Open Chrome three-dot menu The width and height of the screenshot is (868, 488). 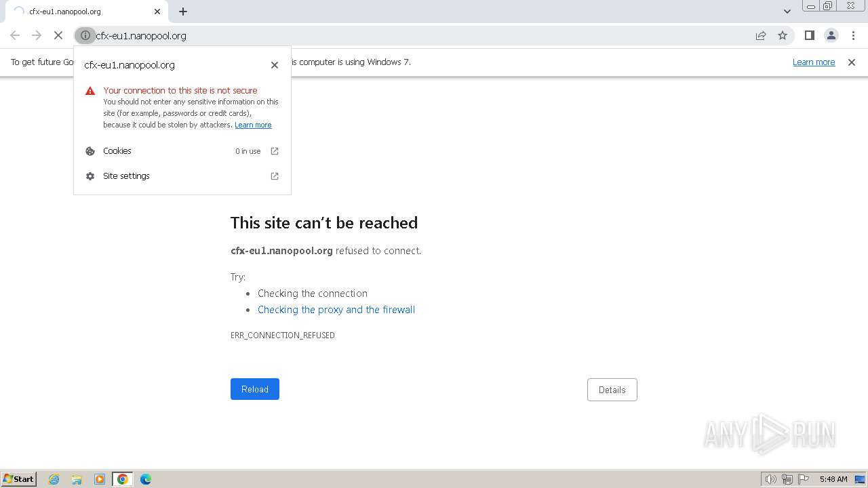(853, 35)
